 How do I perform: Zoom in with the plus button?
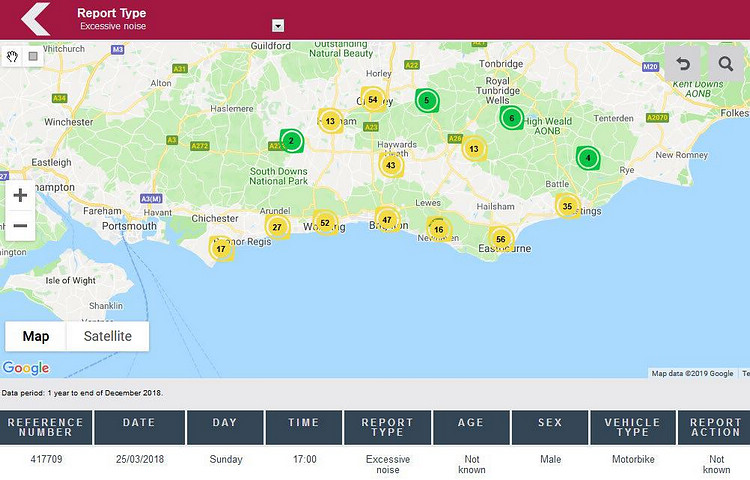point(20,195)
